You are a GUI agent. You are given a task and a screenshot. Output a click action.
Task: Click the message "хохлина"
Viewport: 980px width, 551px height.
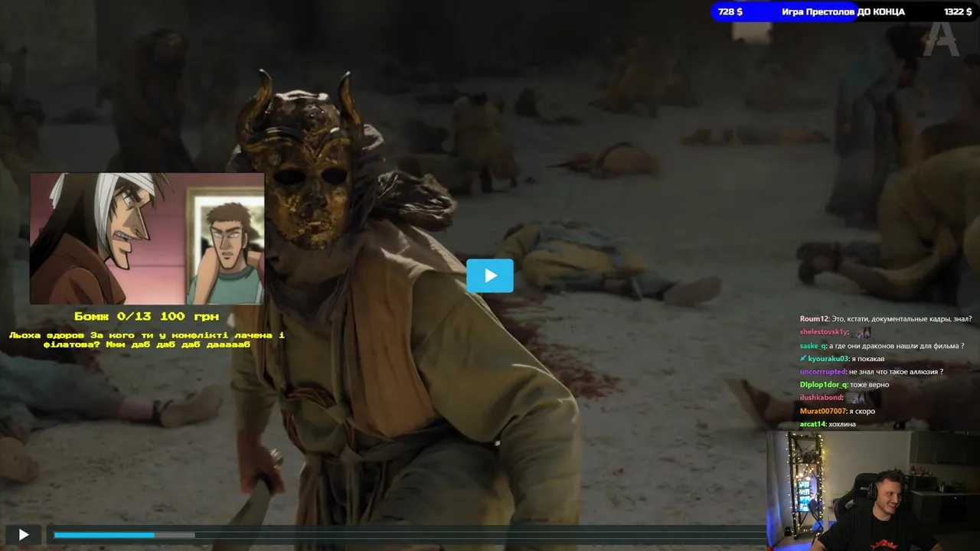842,424
